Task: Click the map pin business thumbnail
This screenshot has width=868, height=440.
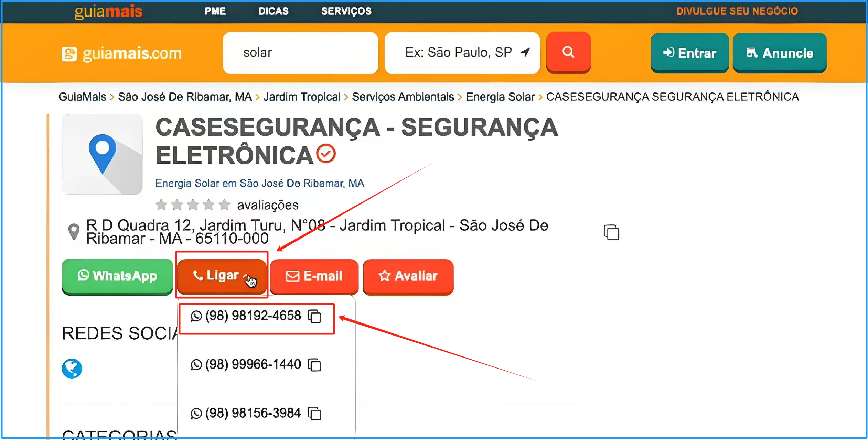Action: coord(102,154)
